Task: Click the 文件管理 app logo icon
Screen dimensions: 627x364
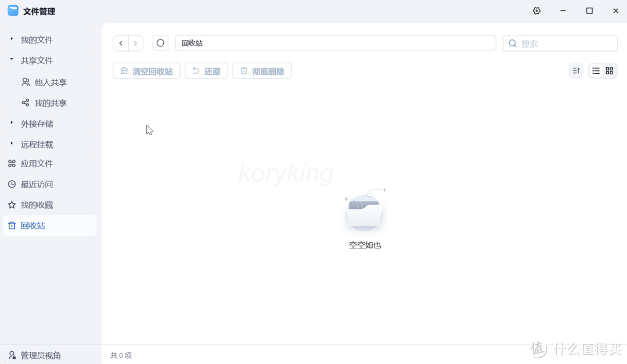Action: 13,11
